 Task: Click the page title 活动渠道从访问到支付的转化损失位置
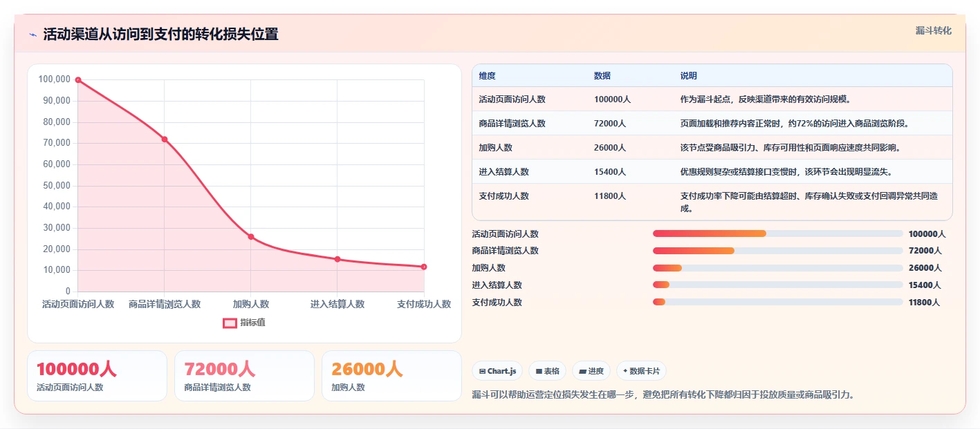pyautogui.click(x=160, y=35)
